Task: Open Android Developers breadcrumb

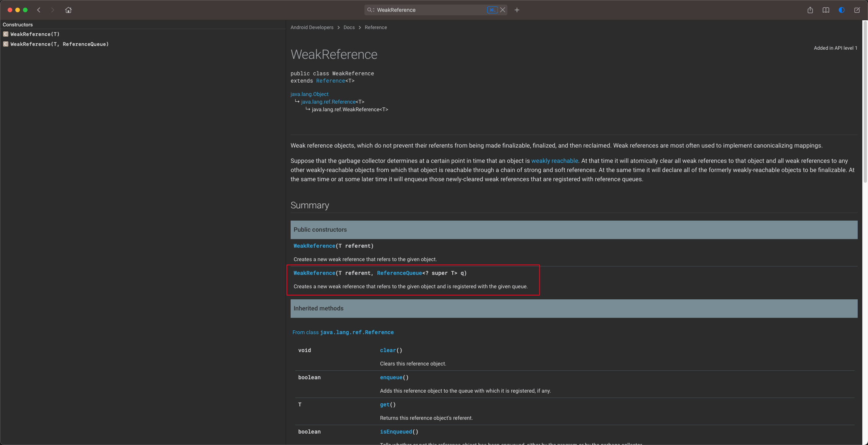Action: (x=312, y=28)
